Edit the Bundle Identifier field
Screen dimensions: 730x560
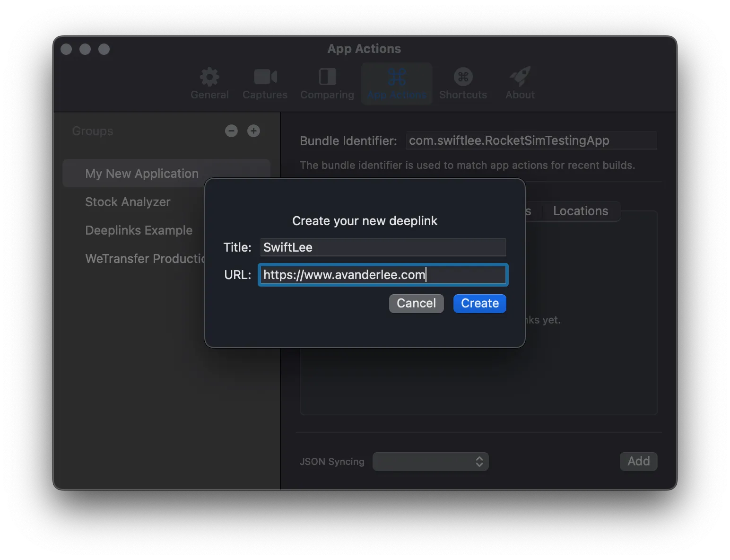[531, 140]
